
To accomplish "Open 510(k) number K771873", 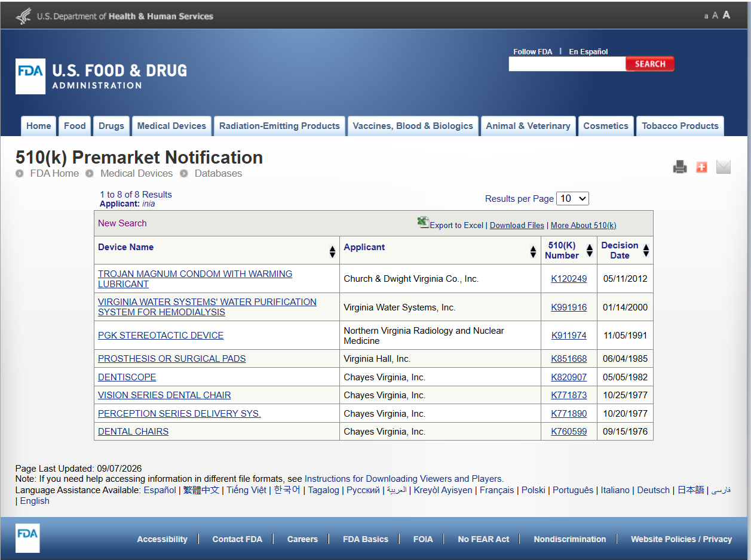I will 569,395.
